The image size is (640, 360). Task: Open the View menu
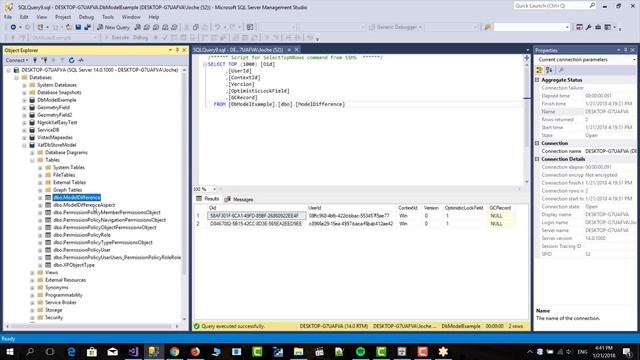(42, 17)
